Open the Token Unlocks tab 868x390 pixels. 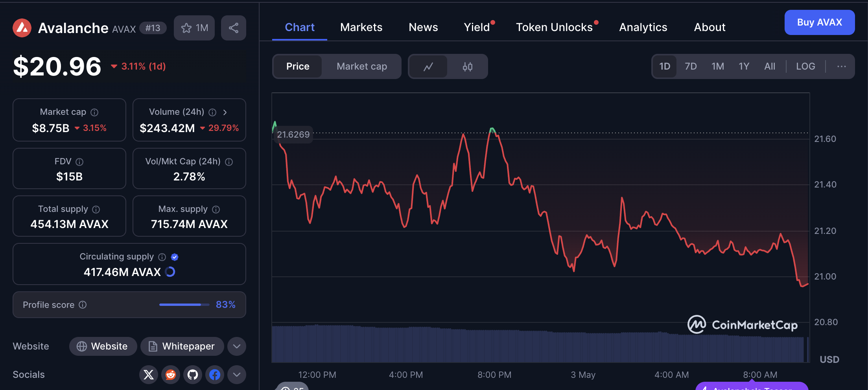tap(555, 27)
